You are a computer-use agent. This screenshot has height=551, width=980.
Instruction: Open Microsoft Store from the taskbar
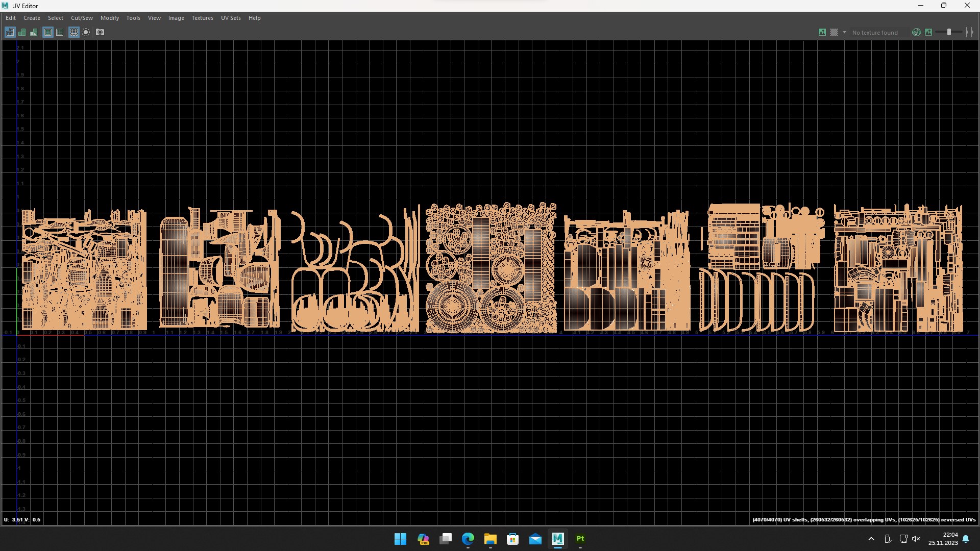[x=513, y=539]
